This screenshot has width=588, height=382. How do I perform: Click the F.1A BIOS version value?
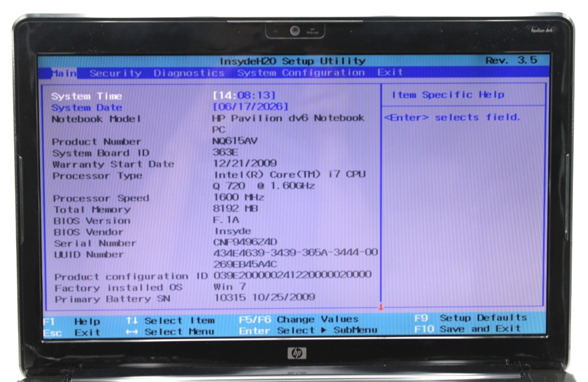point(226,219)
